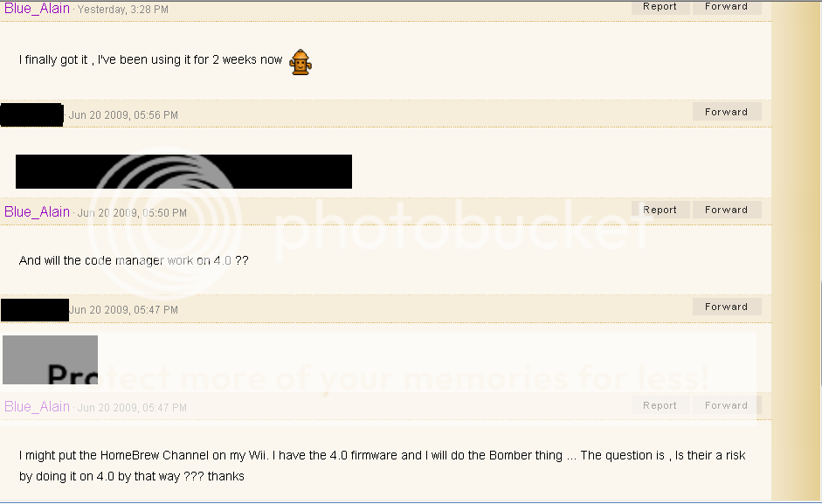Click the orange fire hydrant emoticon

pos(300,62)
